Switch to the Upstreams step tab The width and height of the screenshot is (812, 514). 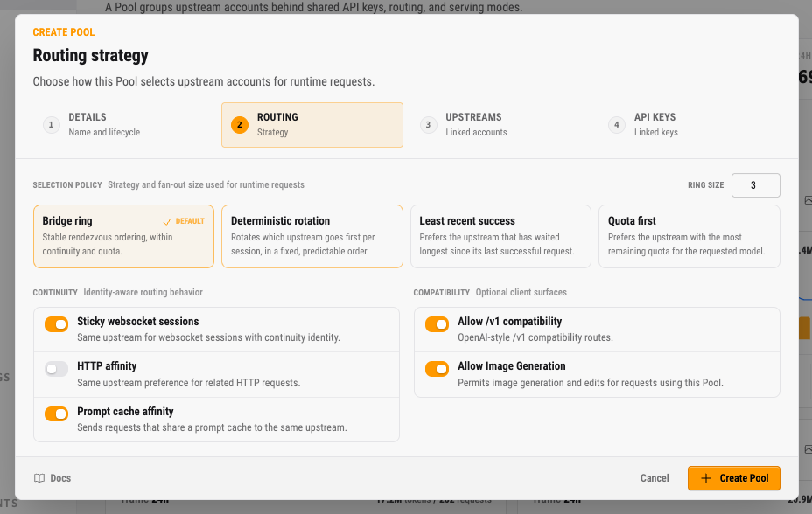pyautogui.click(x=500, y=125)
